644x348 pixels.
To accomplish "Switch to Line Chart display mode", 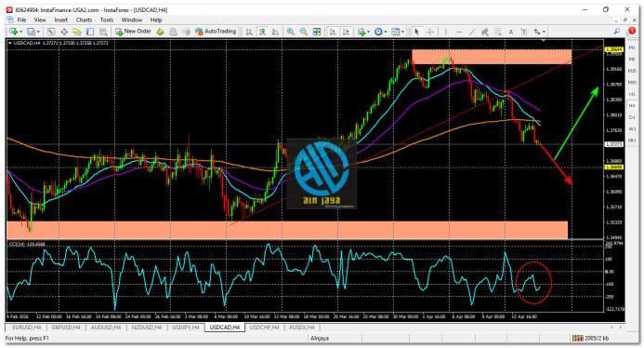I will tap(275, 32).
